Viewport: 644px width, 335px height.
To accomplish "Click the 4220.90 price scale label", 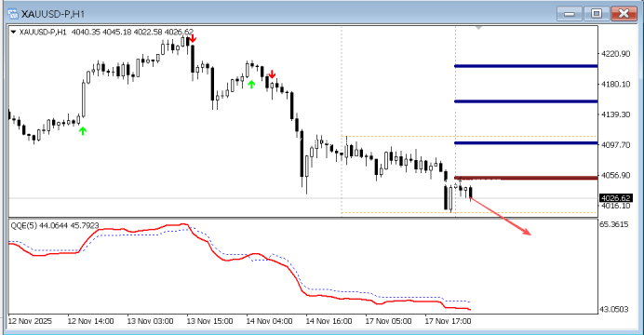I will tap(616, 54).
